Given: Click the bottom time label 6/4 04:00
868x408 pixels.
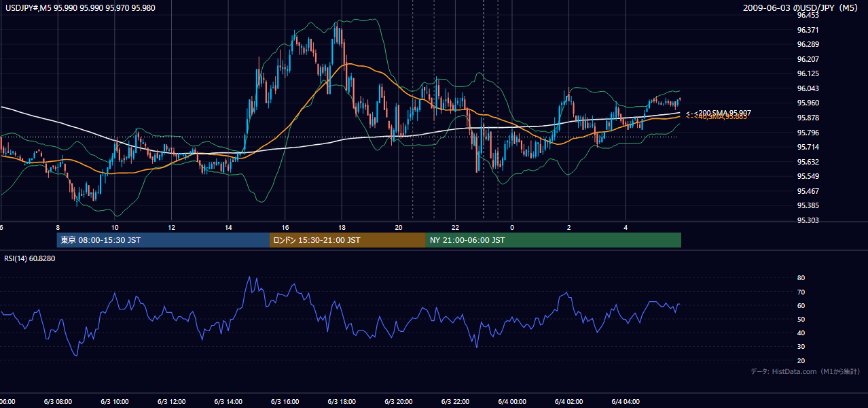Looking at the screenshot, I should [x=626, y=402].
